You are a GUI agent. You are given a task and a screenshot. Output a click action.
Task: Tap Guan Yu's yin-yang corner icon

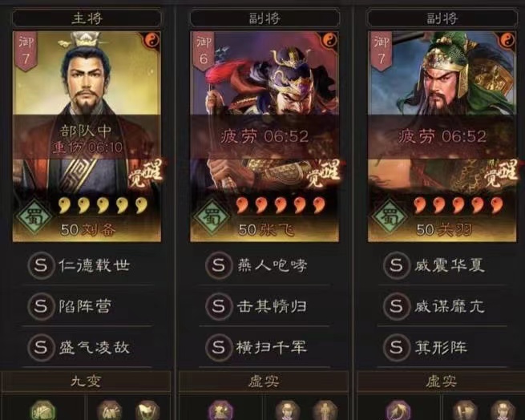(507, 41)
